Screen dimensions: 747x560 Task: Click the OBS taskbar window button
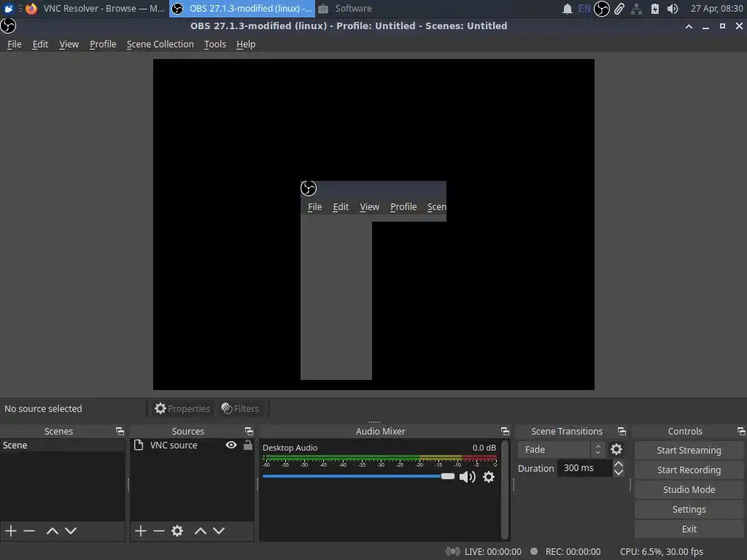[x=242, y=9]
